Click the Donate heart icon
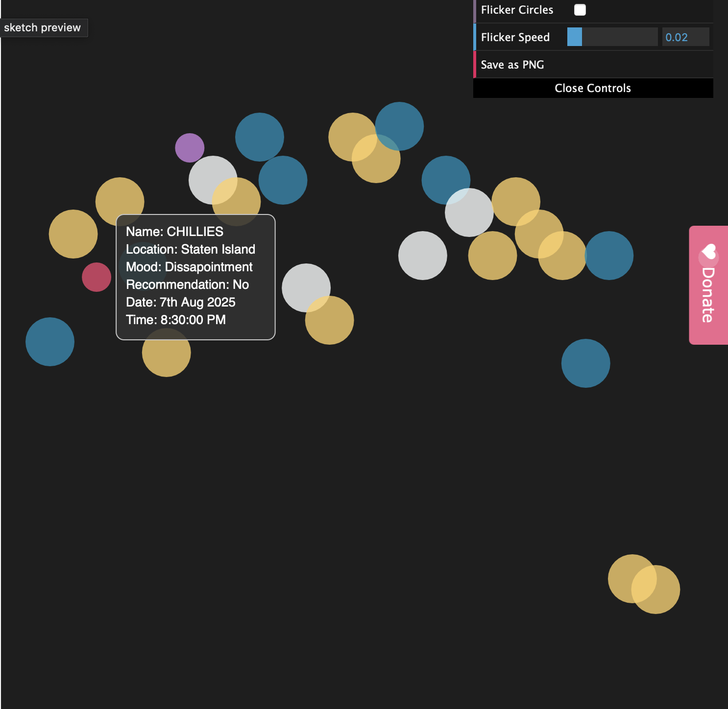728x709 pixels. pyautogui.click(x=708, y=252)
